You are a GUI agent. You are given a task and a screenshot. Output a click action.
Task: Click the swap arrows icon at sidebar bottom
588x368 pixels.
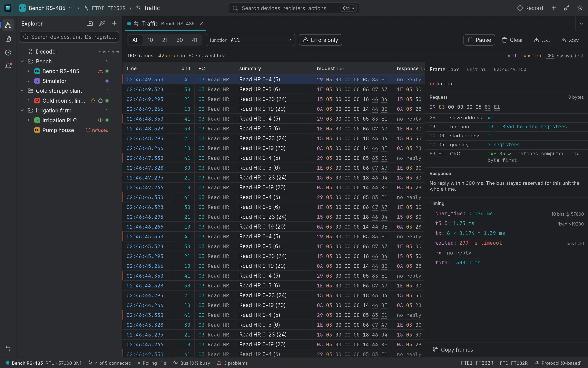pos(8,349)
